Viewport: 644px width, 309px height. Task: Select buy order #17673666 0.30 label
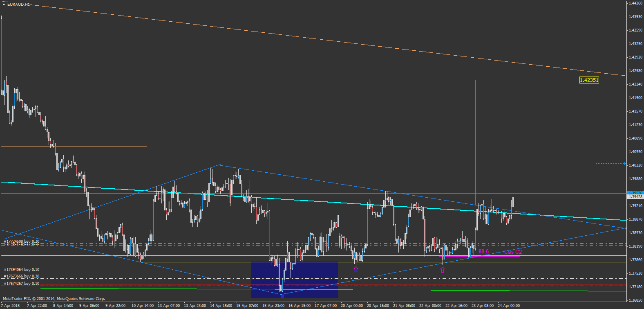click(22, 277)
